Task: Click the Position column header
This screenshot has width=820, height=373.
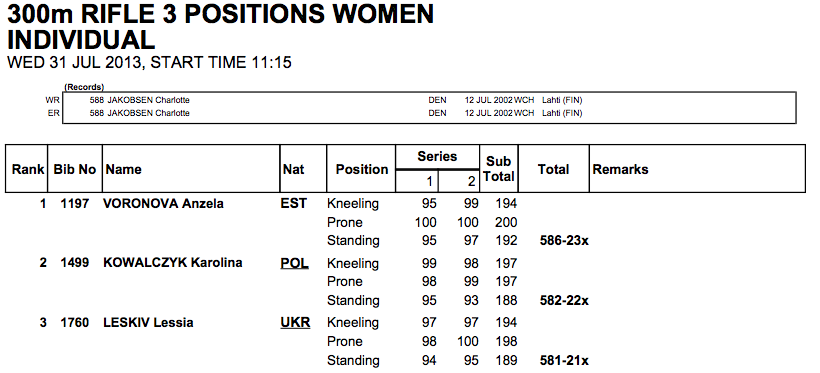Action: coord(362,169)
